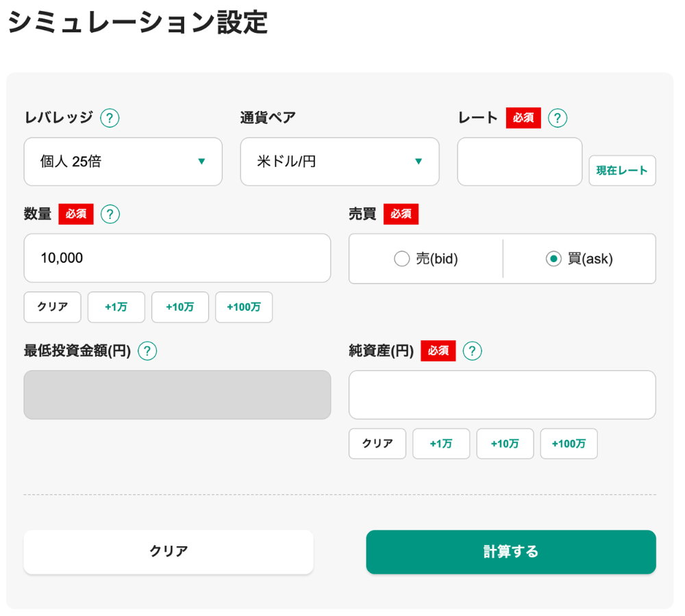Select the 売(bid) radio button

pyautogui.click(x=401, y=259)
